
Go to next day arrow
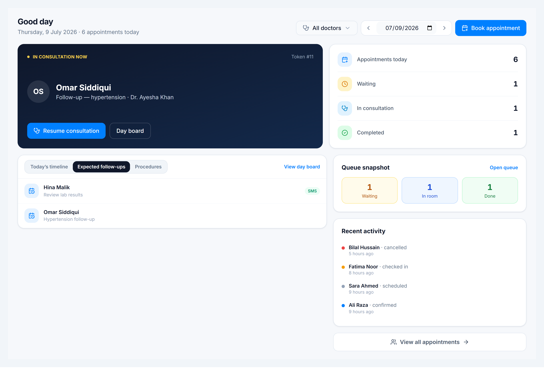click(444, 28)
